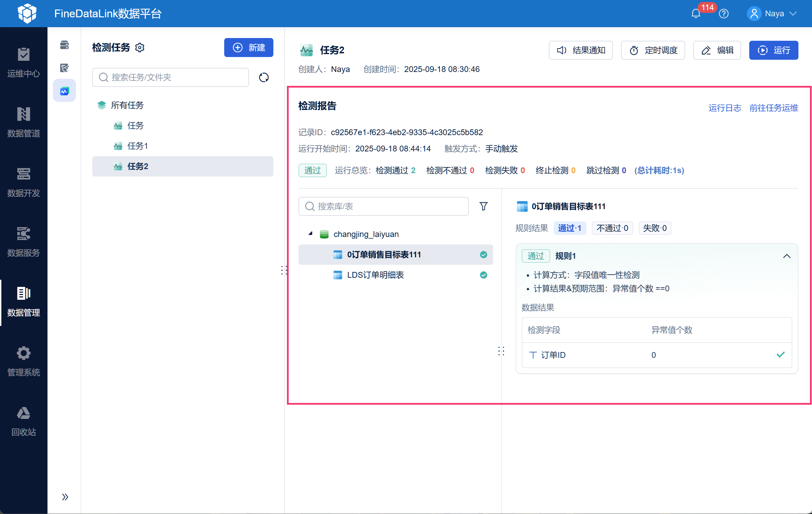This screenshot has height=514, width=812.
Task: Click the 运行 button
Action: point(774,50)
